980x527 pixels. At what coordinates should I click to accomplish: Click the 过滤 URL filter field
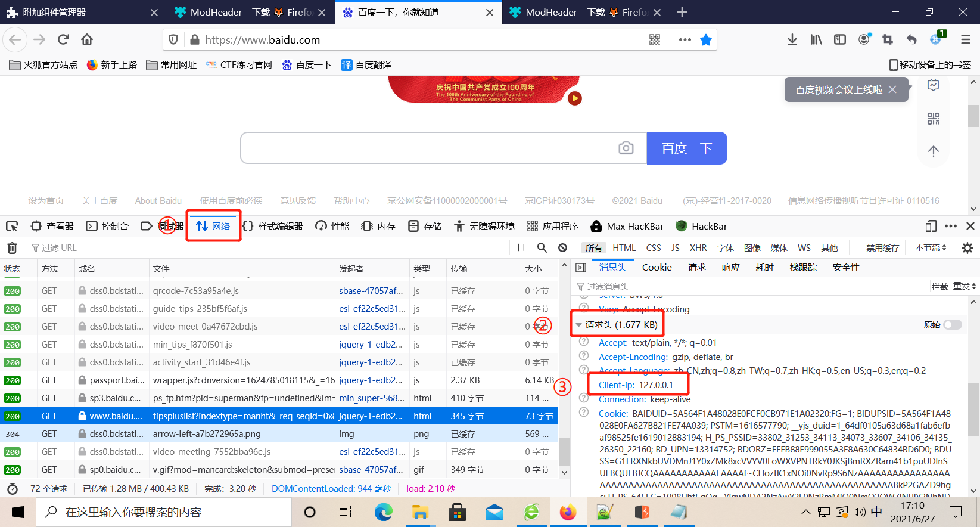[x=268, y=247]
